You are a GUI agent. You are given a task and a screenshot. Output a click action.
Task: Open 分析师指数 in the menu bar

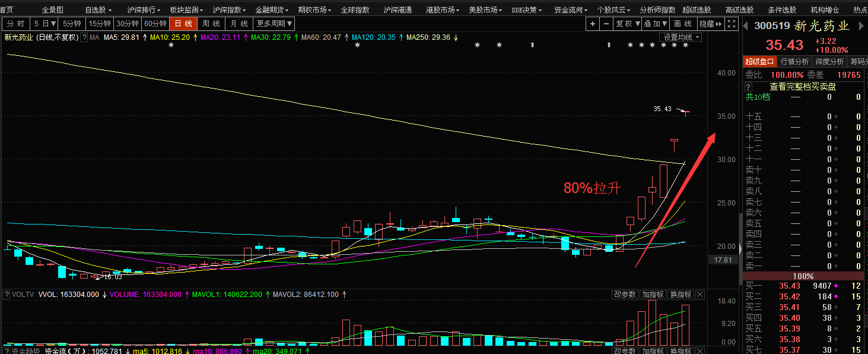(657, 10)
